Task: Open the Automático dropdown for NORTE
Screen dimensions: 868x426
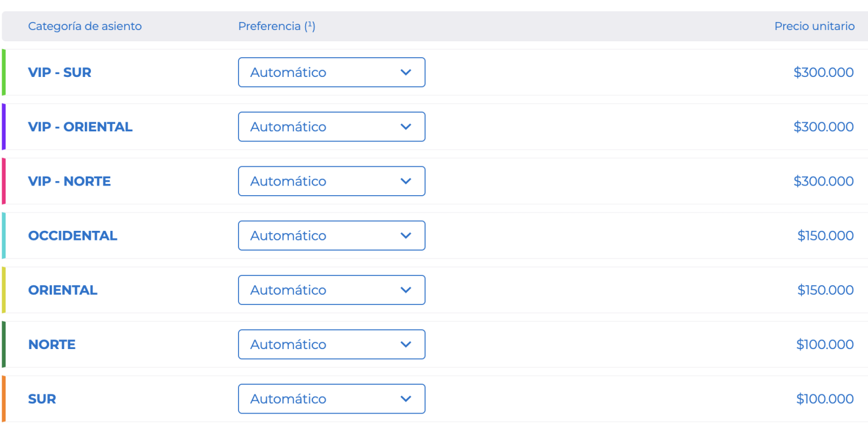Action: pyautogui.click(x=332, y=344)
